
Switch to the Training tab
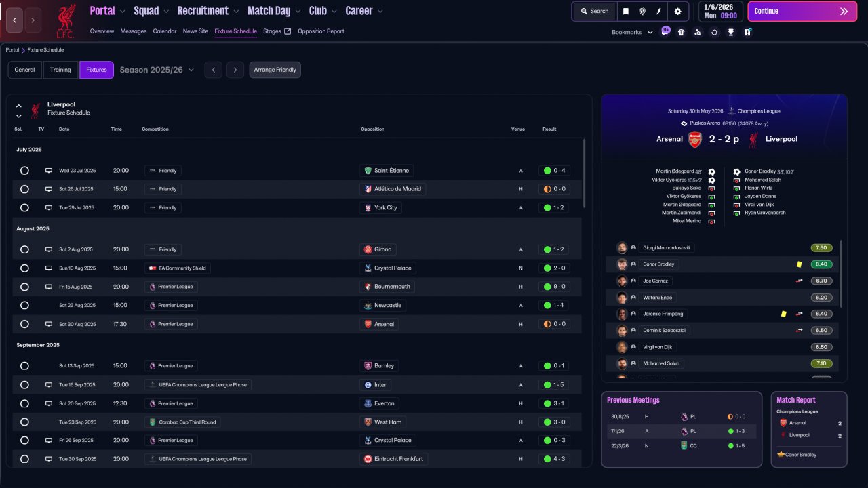click(60, 70)
